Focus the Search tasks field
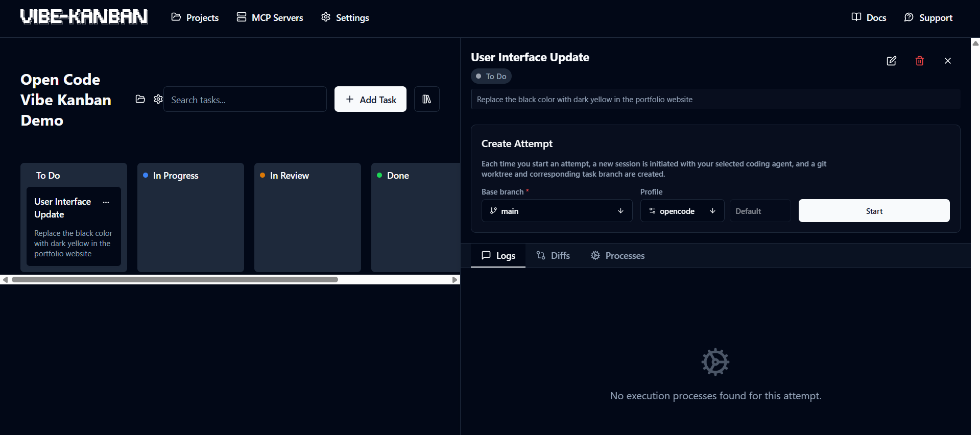The width and height of the screenshot is (980, 435). 245,99
